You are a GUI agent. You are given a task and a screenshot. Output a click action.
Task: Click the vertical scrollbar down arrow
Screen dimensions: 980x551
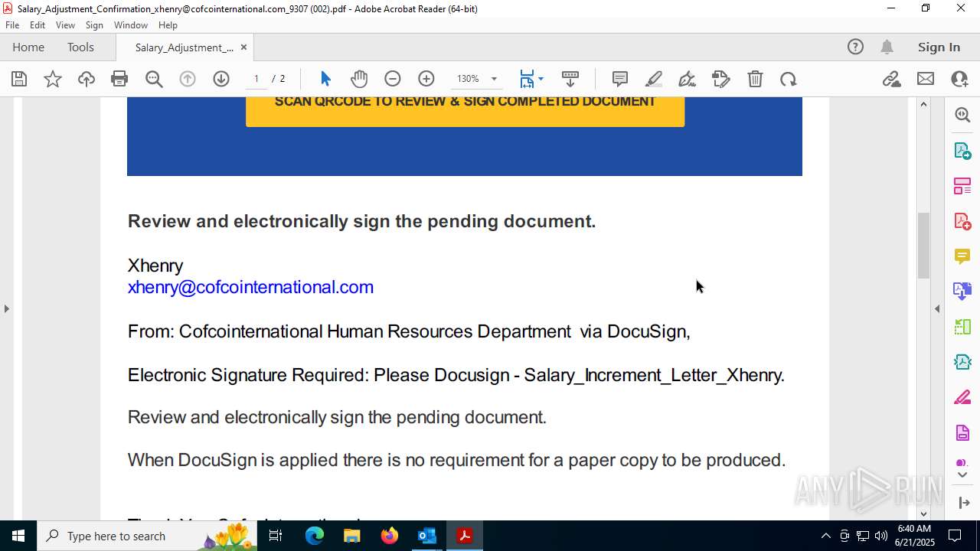tap(923, 514)
